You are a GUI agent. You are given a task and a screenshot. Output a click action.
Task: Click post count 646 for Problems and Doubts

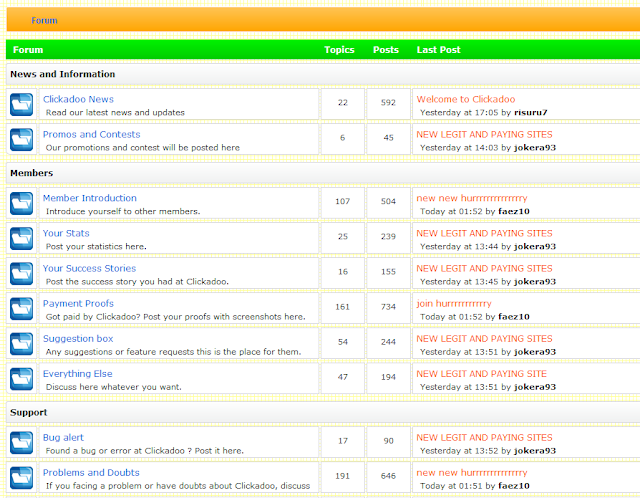388,476
